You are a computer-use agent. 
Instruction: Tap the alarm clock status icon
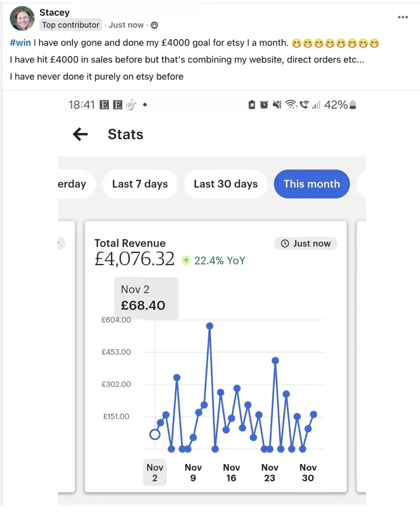[264, 105]
